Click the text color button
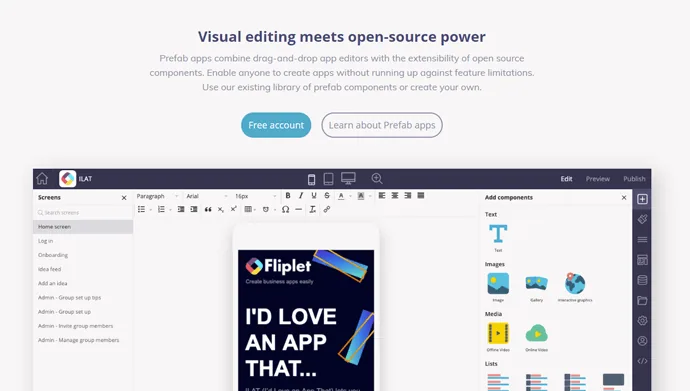Screen dimensions: 690x391 click(341, 196)
